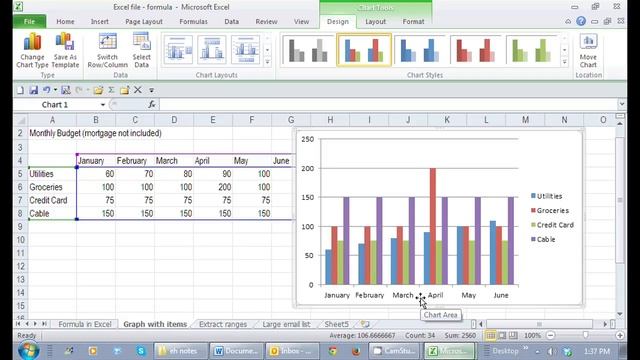Apply red chart style
Screen dimensions: 640x360
pyautogui.click(x=476, y=50)
